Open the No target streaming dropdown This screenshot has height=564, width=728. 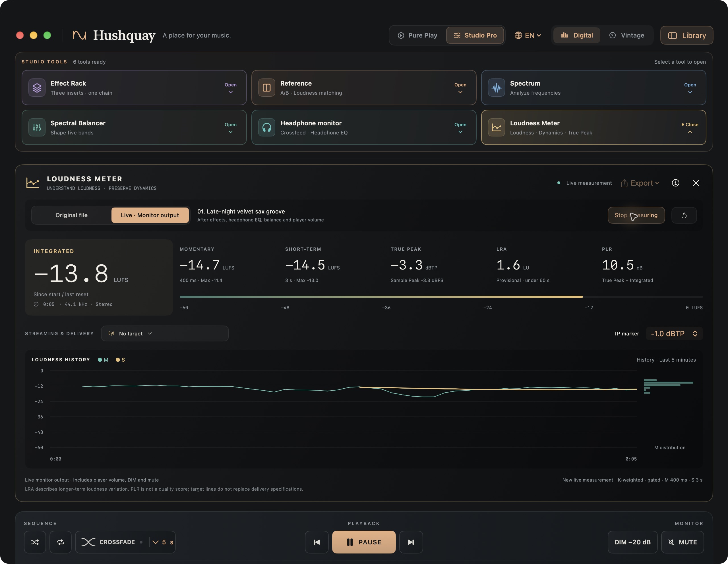(x=165, y=333)
